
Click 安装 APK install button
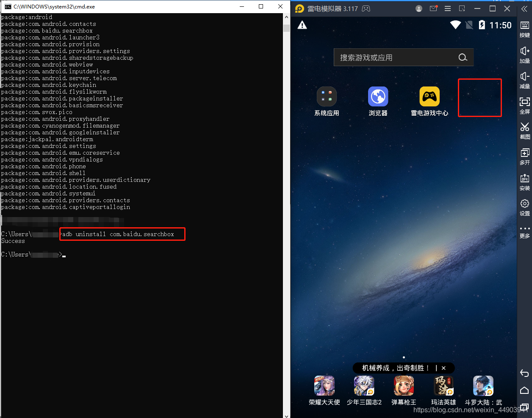(525, 182)
